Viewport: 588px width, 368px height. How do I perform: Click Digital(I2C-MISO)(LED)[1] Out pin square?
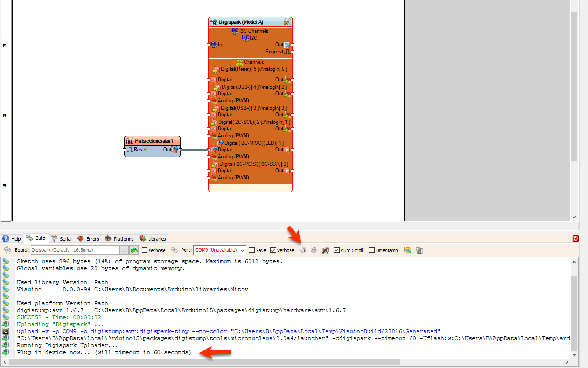point(292,150)
